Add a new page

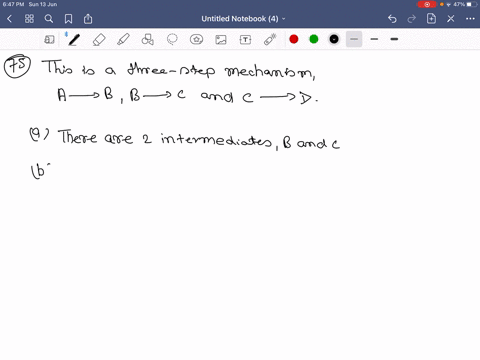[431, 19]
